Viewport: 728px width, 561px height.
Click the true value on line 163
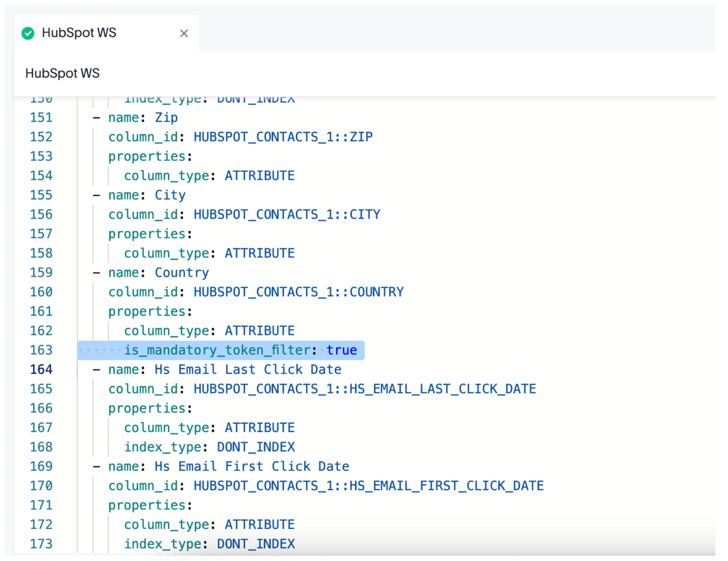click(342, 350)
